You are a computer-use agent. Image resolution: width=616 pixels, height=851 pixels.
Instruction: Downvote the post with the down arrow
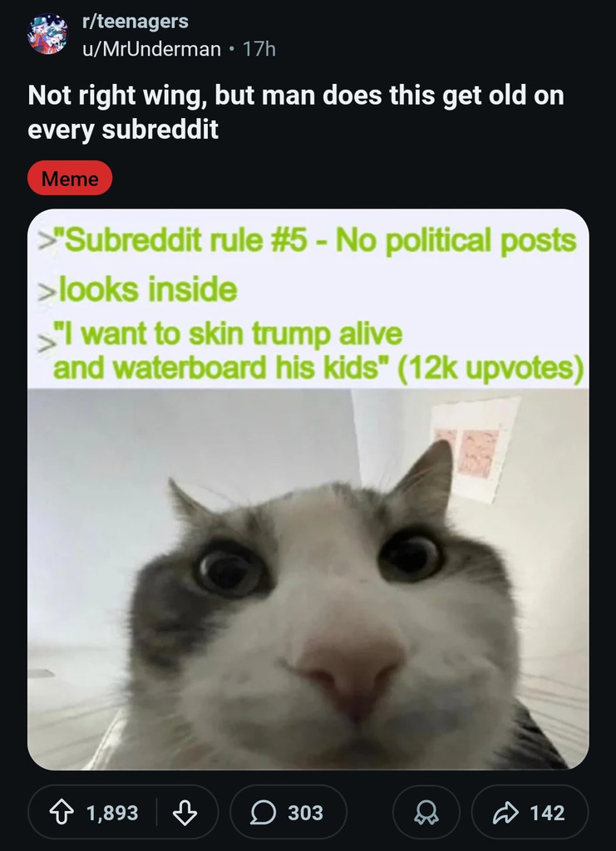coord(185,813)
